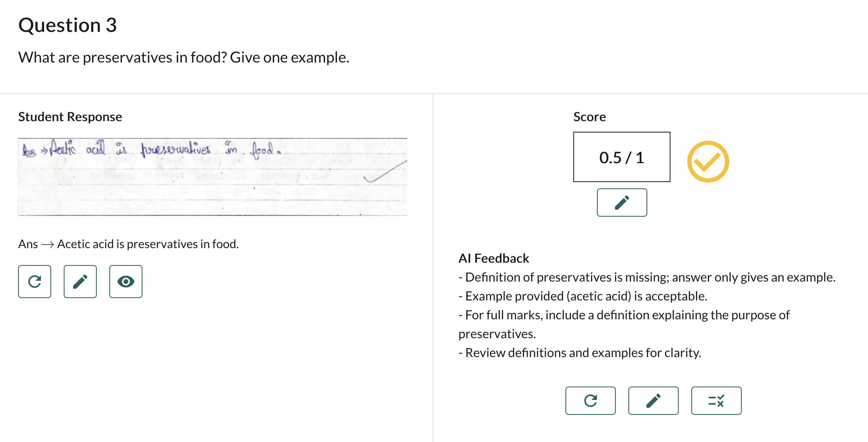The height and width of the screenshot is (442, 868).
Task: Open score editing with the pencil icon
Action: click(x=622, y=203)
